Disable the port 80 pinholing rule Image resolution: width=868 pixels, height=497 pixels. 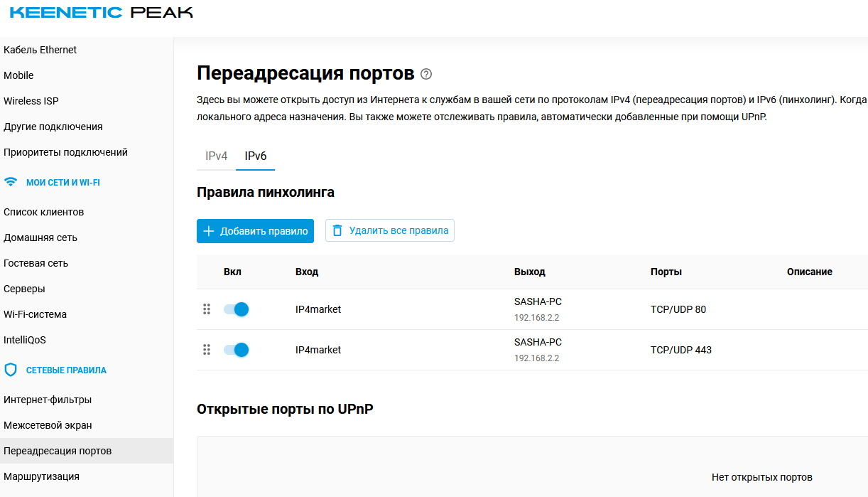coord(236,309)
